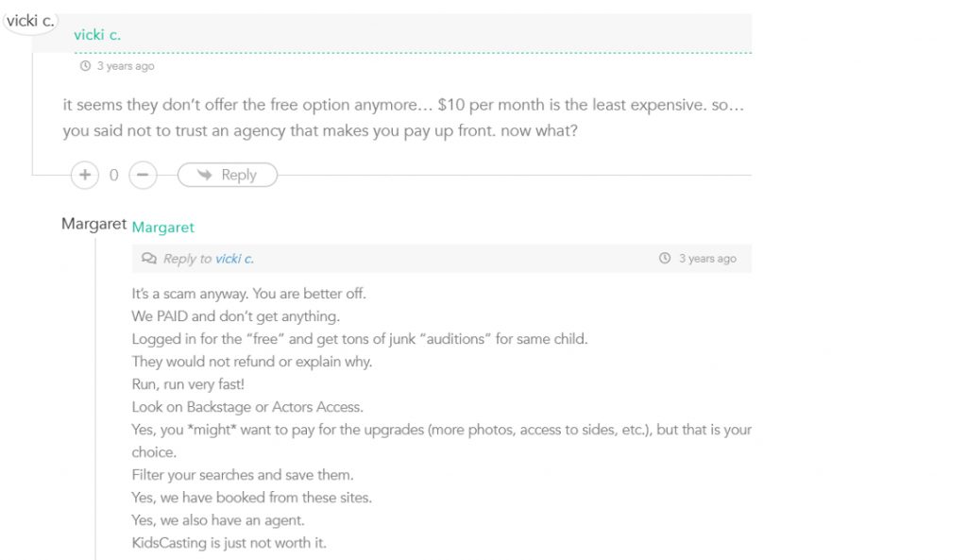Click Margaret's avatar placeholder
The width and height of the screenshot is (967, 560).
(x=93, y=224)
